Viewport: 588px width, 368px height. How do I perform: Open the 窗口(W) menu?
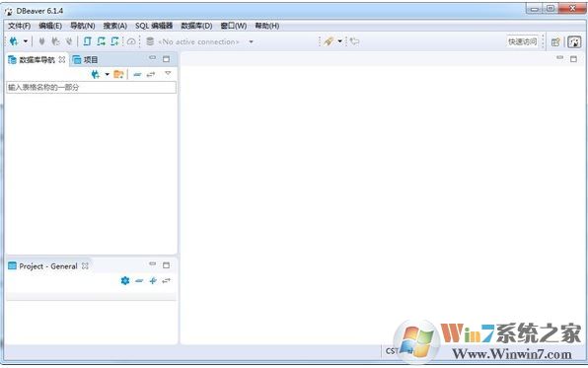click(x=234, y=26)
